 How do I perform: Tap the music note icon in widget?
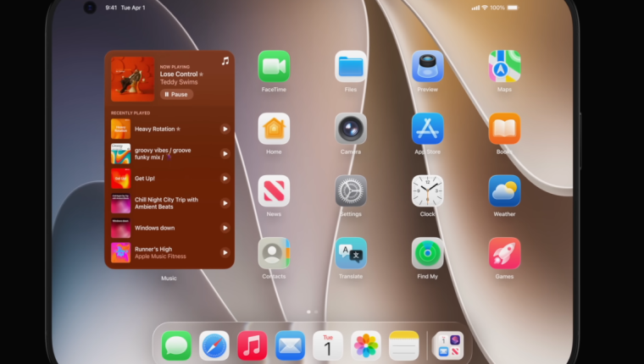225,61
